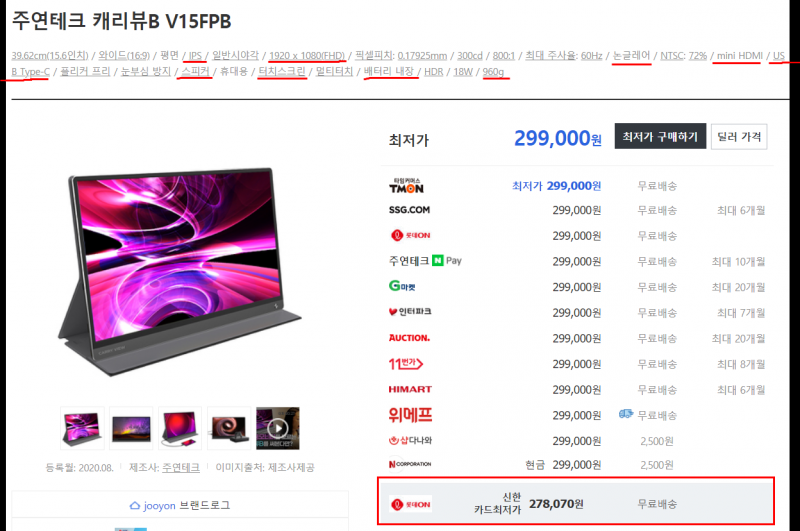Click the 최저가 구매하기 button
The width and height of the screenshot is (800, 531).
click(660, 136)
